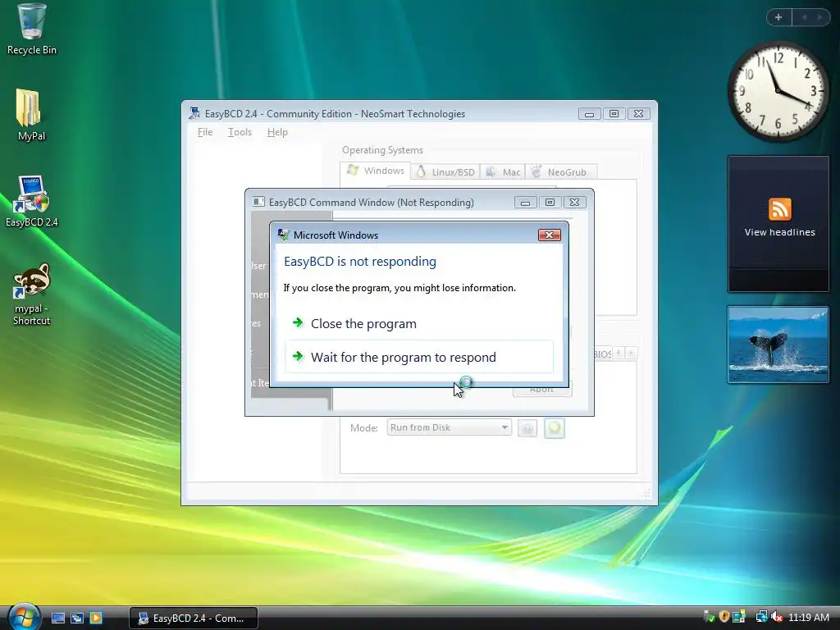
Task: Click View headlines in the feed gadget
Action: click(779, 232)
